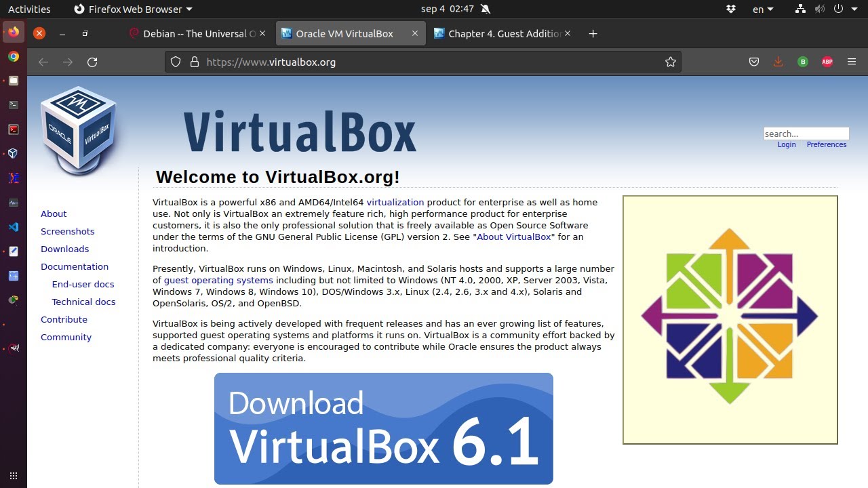Image resolution: width=868 pixels, height=488 pixels.
Task: Open a new browser tab
Action: 593,33
